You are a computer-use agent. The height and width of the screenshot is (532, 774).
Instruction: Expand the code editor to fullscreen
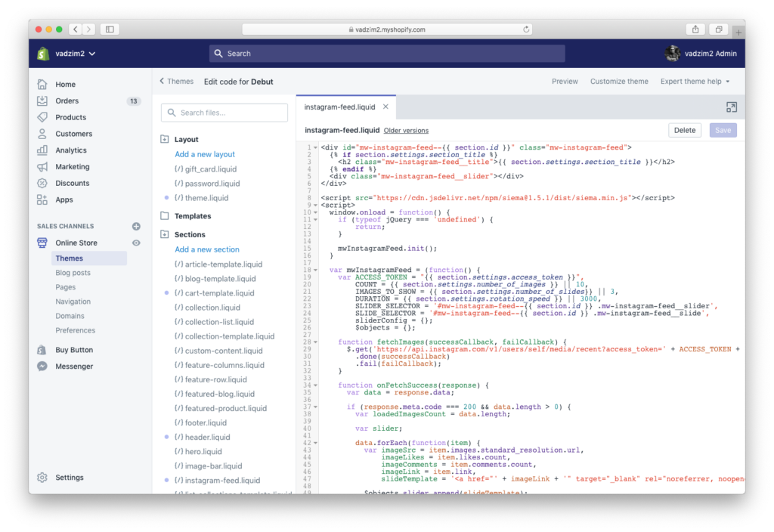point(731,107)
